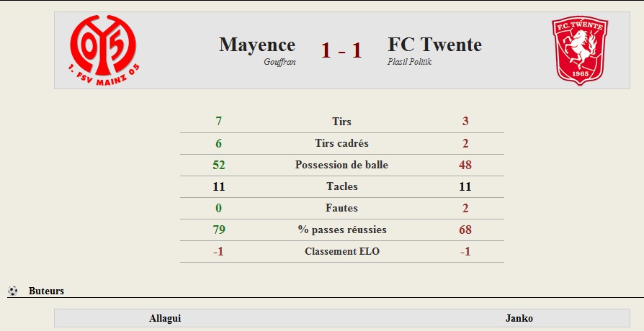Screen dimensions: 644x331
Task: Click the FSV Mainz 05 club logo
Action: click(x=104, y=50)
